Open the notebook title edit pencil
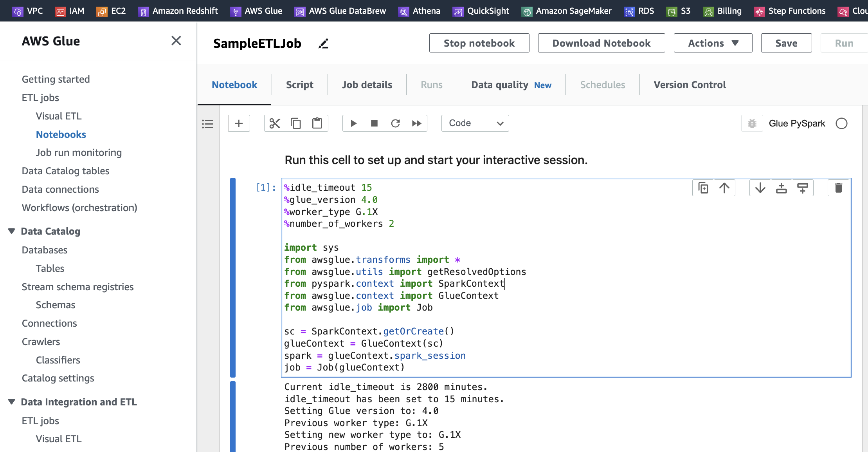 point(323,43)
